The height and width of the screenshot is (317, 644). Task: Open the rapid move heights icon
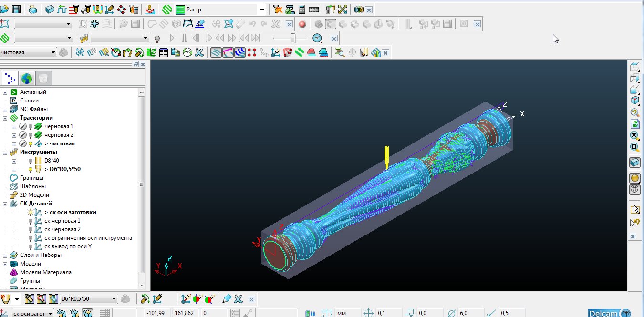click(62, 9)
